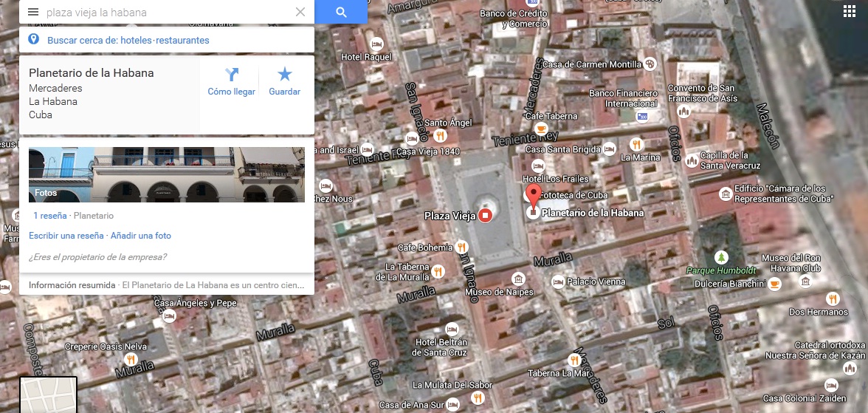Screen dimensions: 868x413
Task: Click the Cafe Taberna coffee cup icon
Action: pos(542,129)
